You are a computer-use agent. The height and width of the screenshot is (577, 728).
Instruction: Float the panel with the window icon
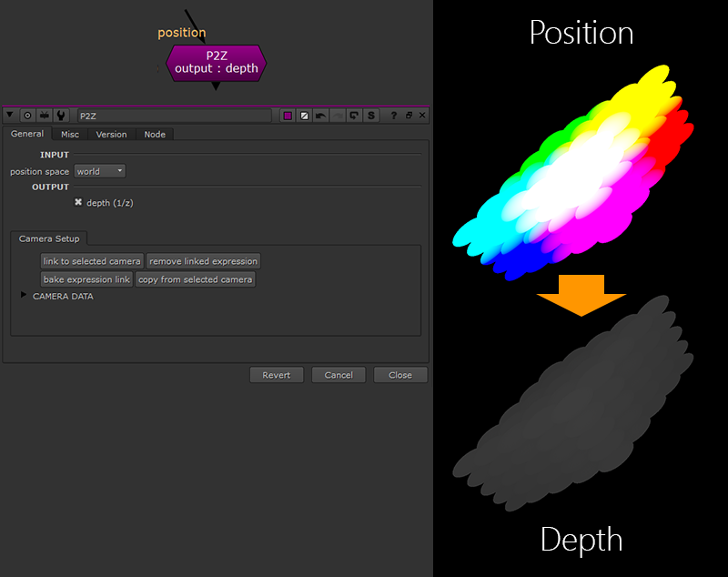[409, 116]
